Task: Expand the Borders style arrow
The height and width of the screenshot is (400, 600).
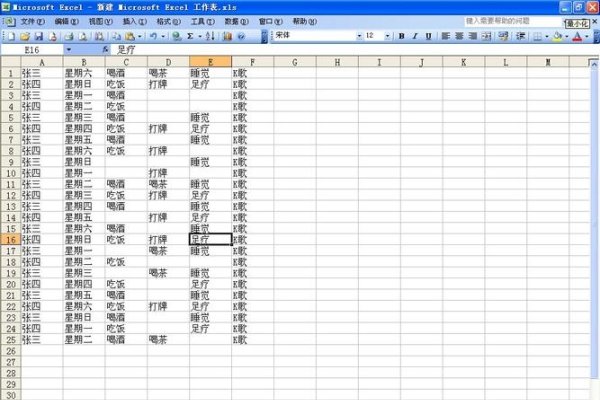Action: coord(546,36)
